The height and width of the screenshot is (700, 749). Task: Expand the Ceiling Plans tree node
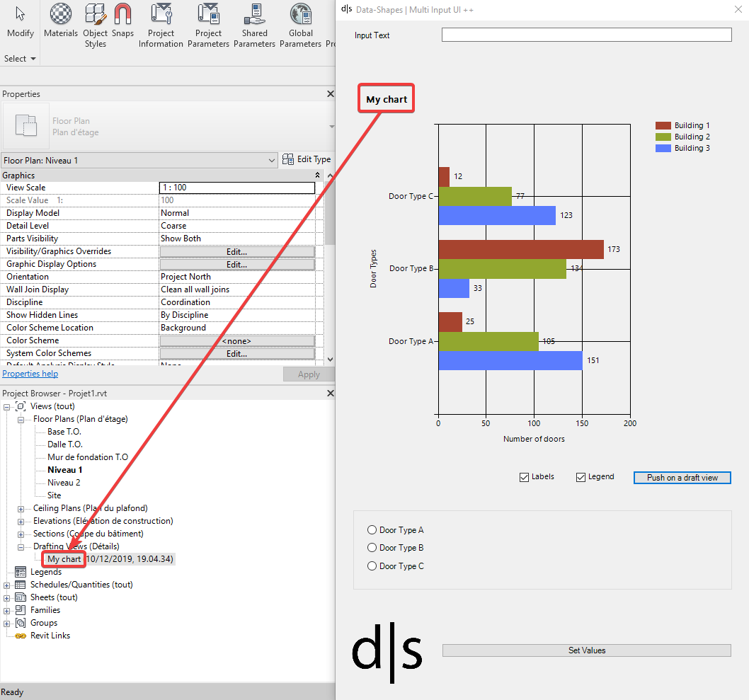point(21,508)
